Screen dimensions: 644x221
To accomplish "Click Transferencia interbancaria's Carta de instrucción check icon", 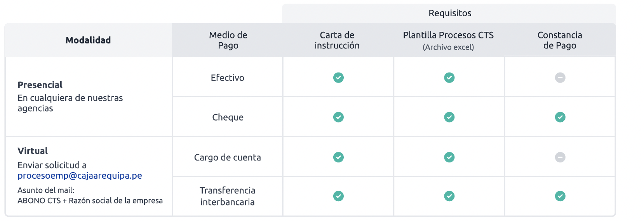I will [338, 196].
